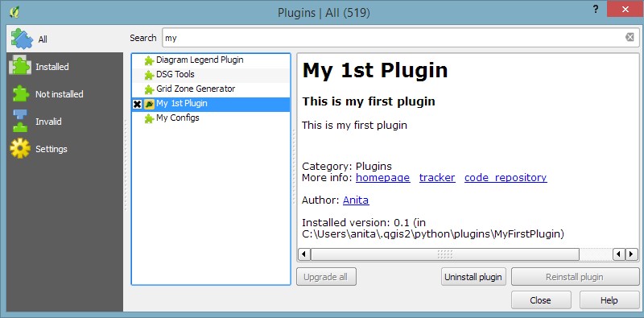Screen dimensions: 644x318
Task: Click the horizontal scrollbar right arrow
Action: pos(632,254)
